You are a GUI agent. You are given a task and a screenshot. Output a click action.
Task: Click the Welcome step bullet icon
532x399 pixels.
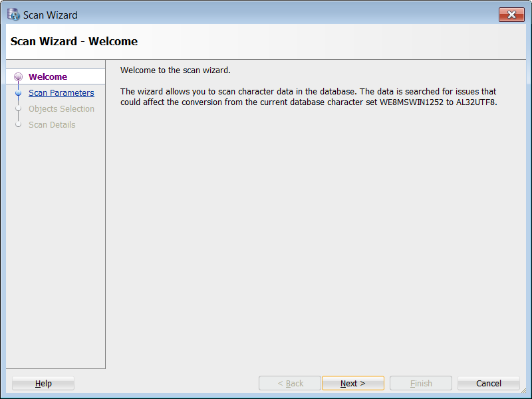pos(18,77)
